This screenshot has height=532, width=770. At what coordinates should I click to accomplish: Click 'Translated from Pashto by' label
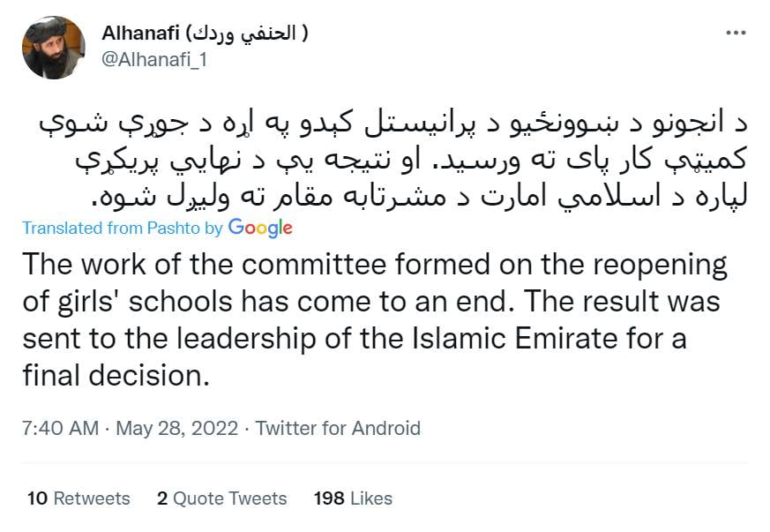click(x=123, y=229)
